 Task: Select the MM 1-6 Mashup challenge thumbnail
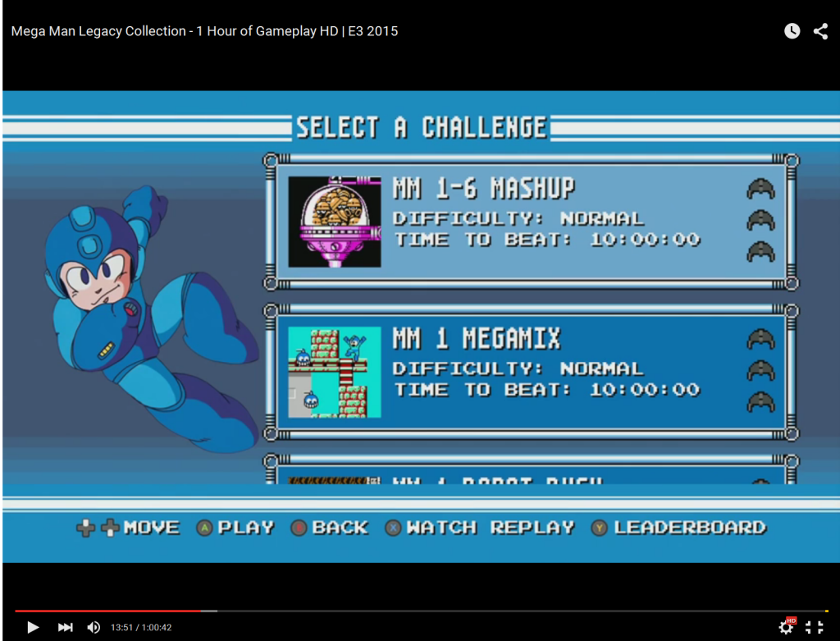click(x=335, y=222)
